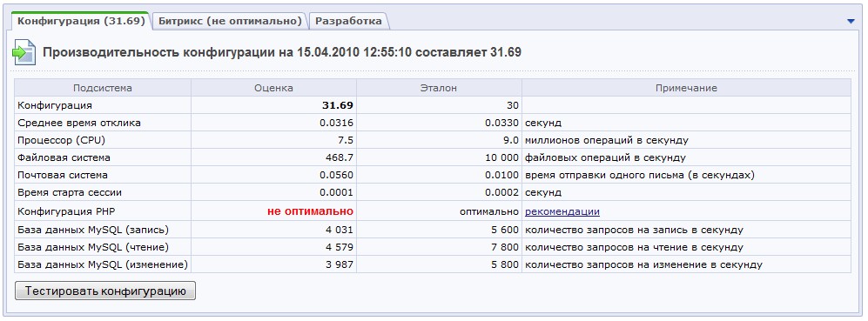The height and width of the screenshot is (321, 868).
Task: Select the Разработка tab
Action: [348, 21]
